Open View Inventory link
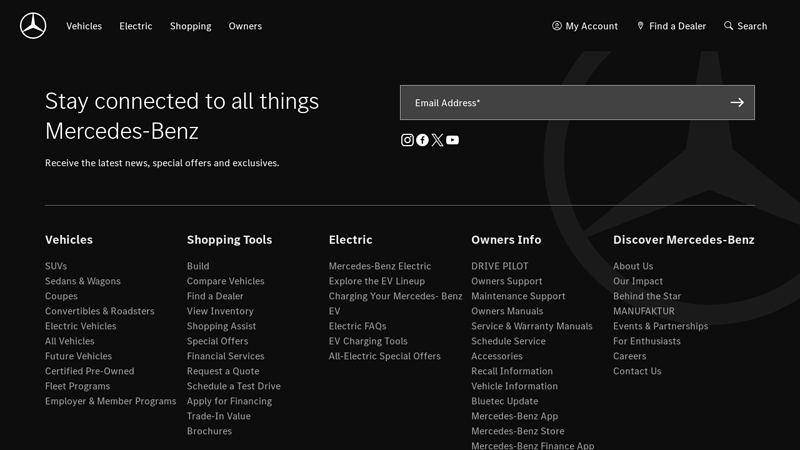 220,311
